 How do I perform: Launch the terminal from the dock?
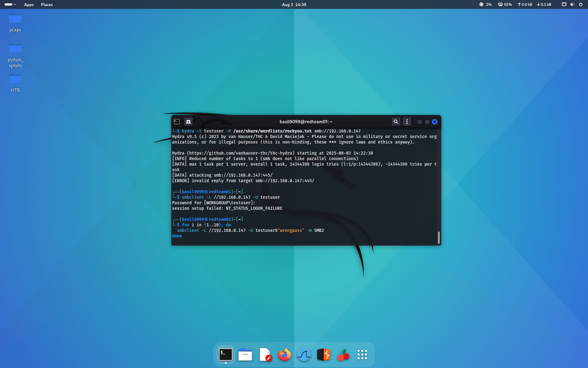coord(226,355)
